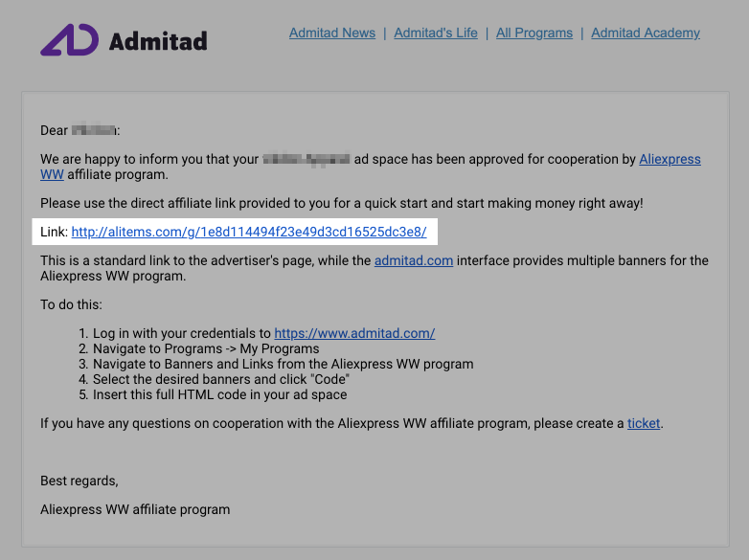
Task: Click the purple Admitad logo icon
Action: [x=70, y=39]
